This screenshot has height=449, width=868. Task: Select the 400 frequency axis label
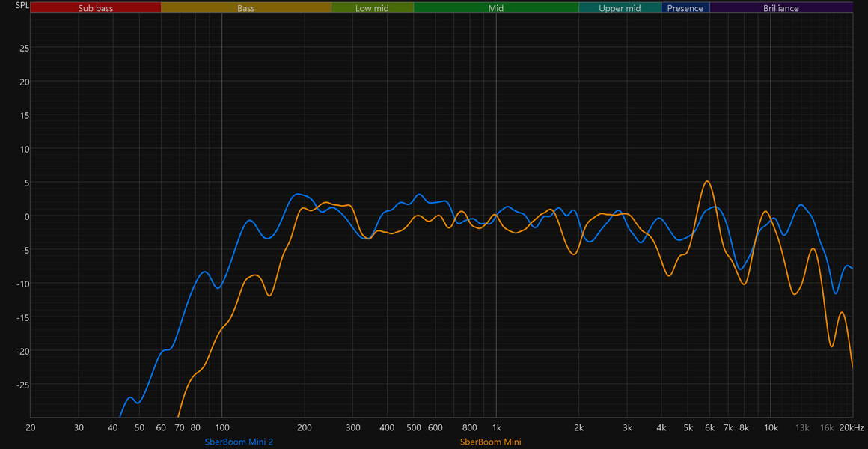(x=387, y=427)
